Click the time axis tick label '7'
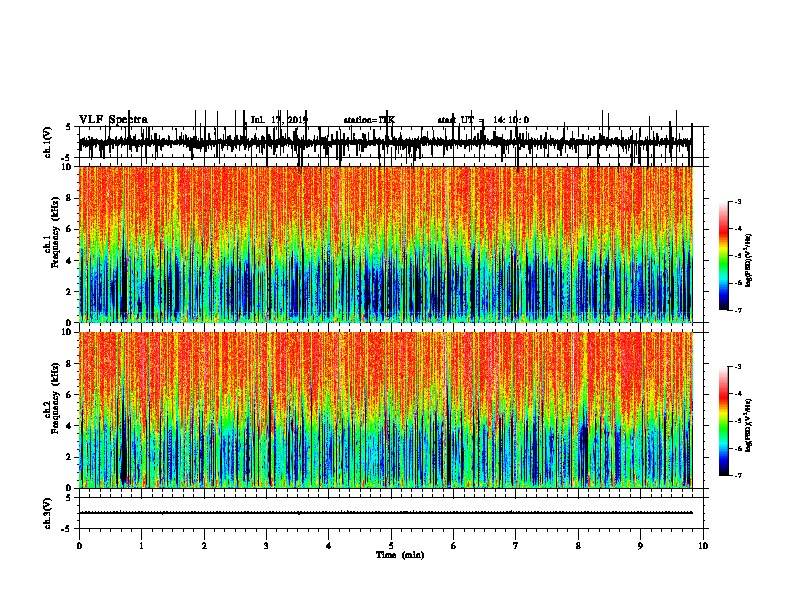 (x=516, y=546)
